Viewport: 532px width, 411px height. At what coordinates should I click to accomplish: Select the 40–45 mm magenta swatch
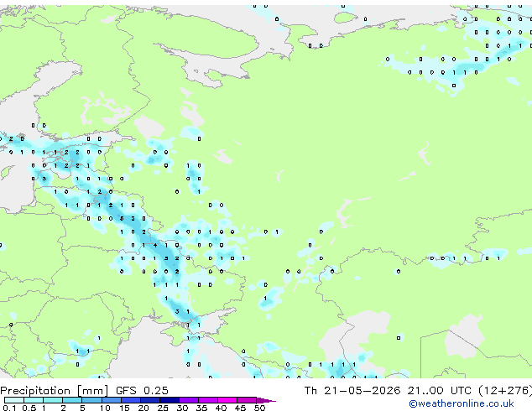(227, 400)
